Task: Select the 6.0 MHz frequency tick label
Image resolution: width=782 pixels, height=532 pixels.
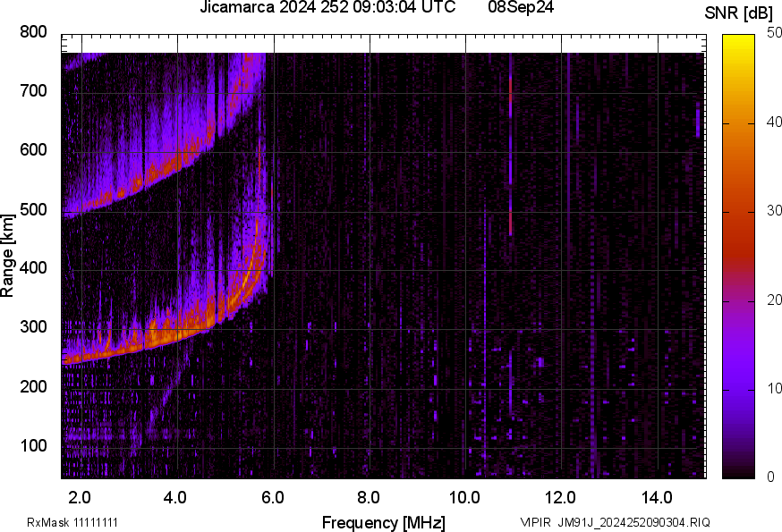Action: click(x=272, y=496)
